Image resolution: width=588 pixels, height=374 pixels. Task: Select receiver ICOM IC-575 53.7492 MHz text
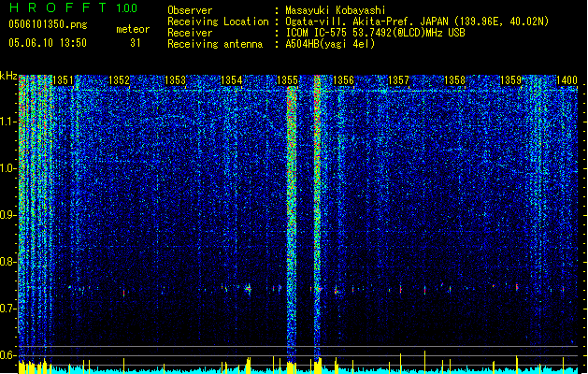tap(375, 33)
